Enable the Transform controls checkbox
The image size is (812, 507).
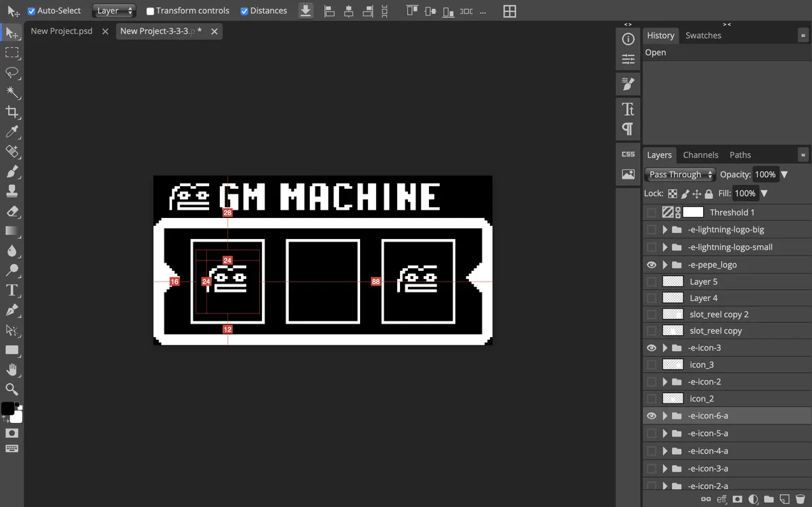tap(150, 11)
